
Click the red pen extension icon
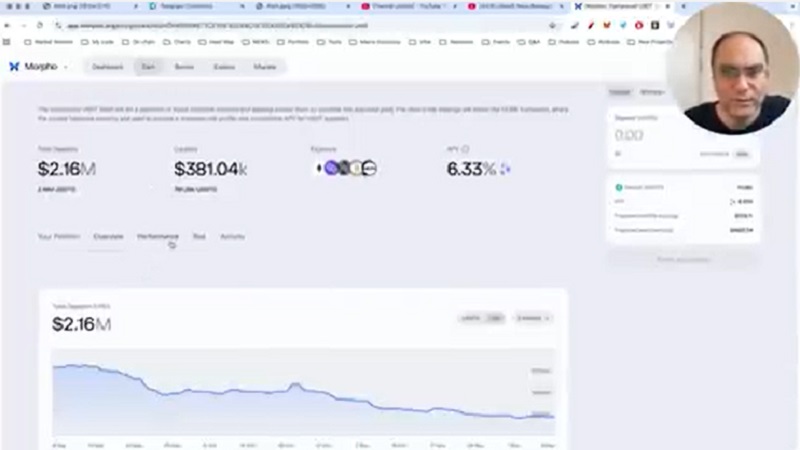(x=591, y=25)
